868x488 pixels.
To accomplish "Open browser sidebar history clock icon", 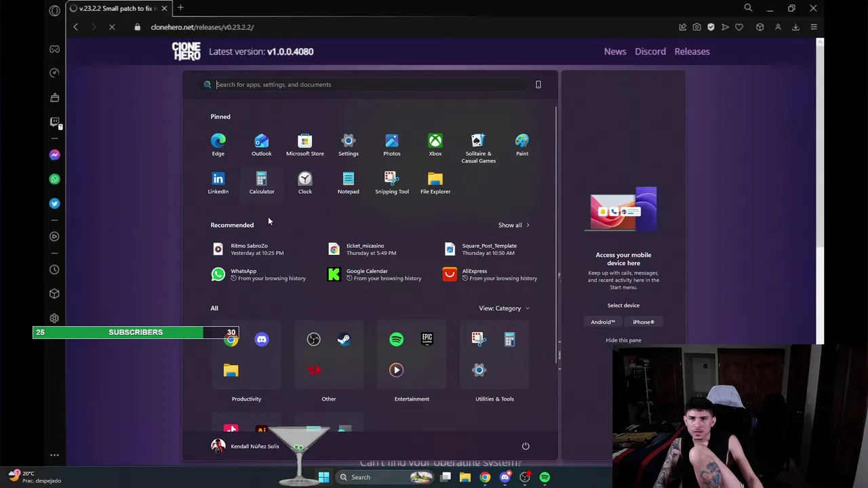I will (54, 269).
